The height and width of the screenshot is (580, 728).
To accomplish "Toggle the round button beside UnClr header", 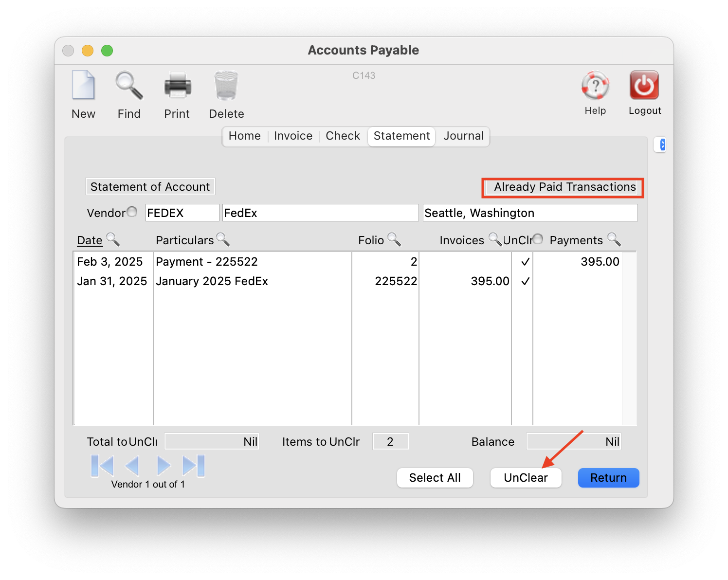I will pyautogui.click(x=538, y=239).
